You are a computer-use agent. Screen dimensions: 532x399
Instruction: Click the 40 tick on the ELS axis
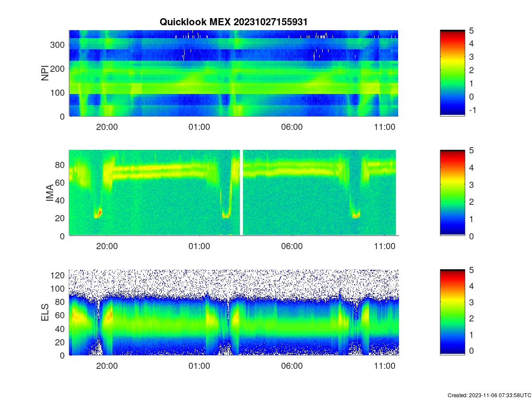(61, 329)
